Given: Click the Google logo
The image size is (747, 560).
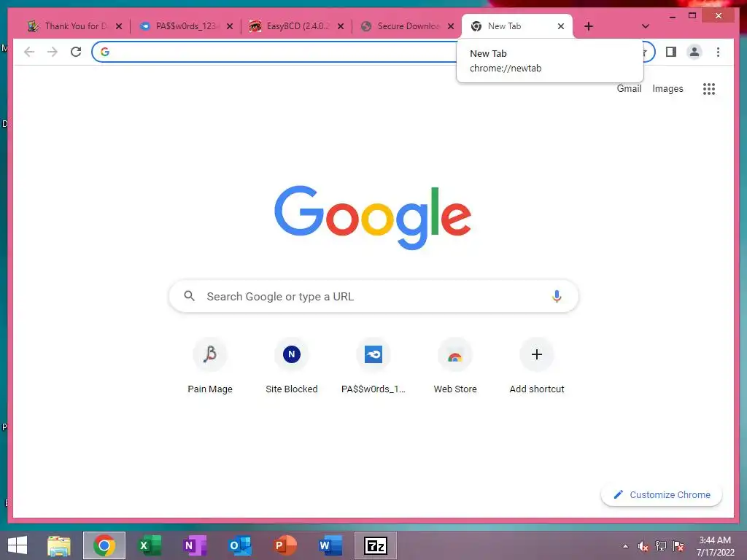Looking at the screenshot, I should 373,217.
